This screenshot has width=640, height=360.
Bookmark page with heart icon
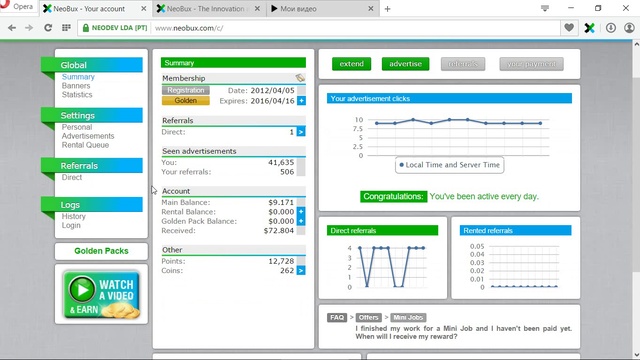tap(569, 28)
